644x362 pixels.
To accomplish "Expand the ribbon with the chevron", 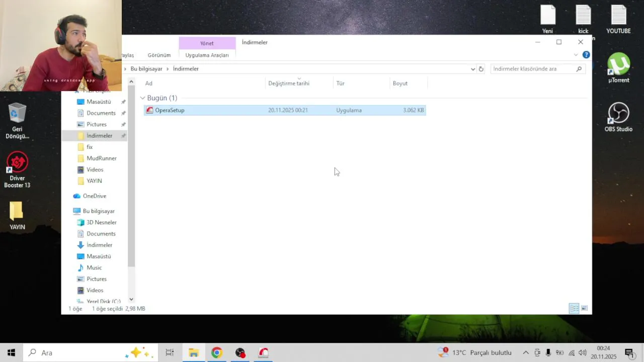I will (x=576, y=55).
